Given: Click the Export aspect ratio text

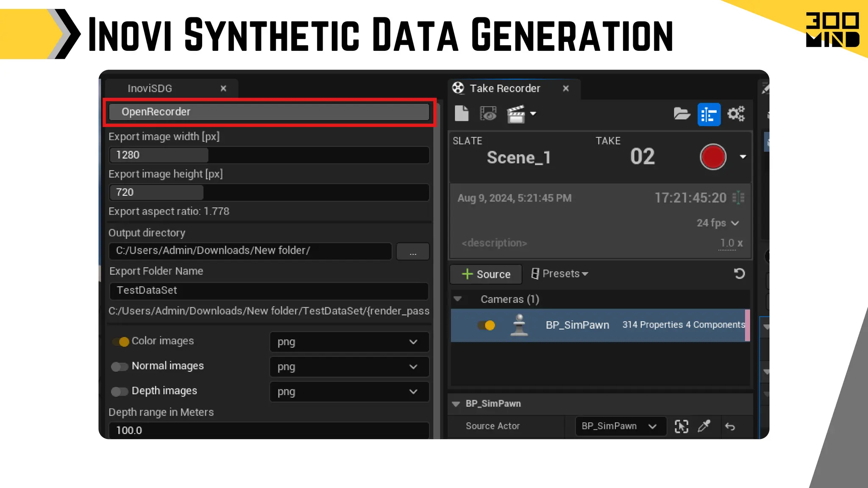Looking at the screenshot, I should (x=169, y=211).
